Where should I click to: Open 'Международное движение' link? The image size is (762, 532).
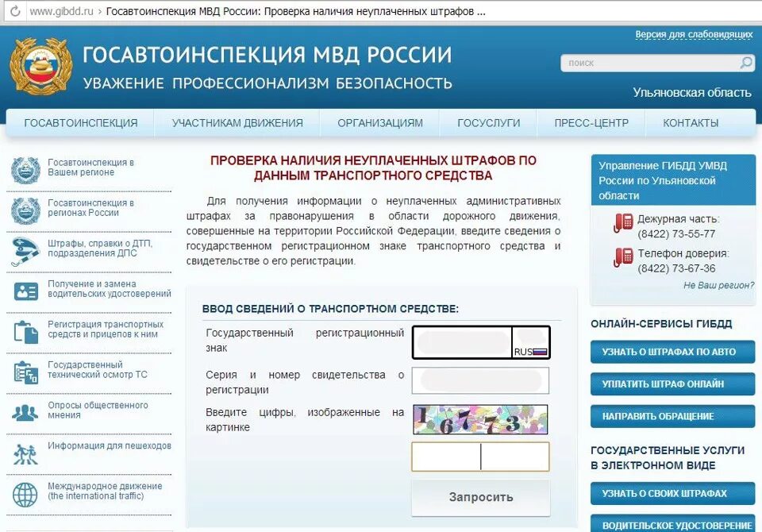(x=105, y=491)
